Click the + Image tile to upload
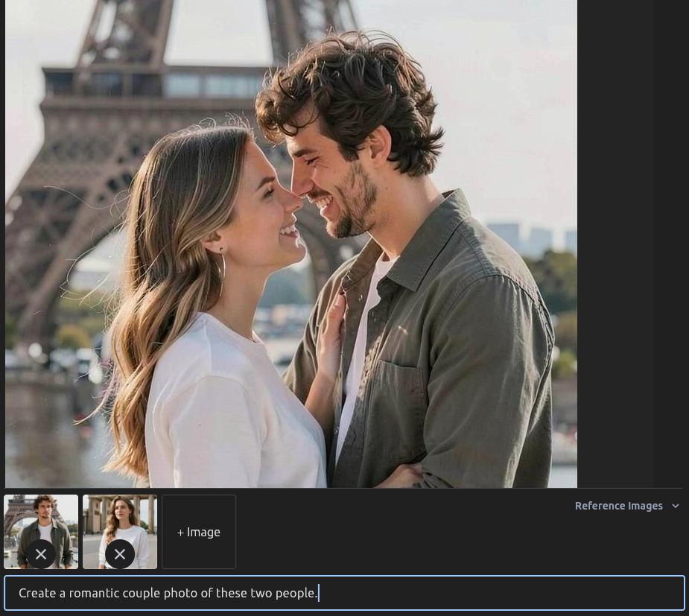 click(x=199, y=532)
